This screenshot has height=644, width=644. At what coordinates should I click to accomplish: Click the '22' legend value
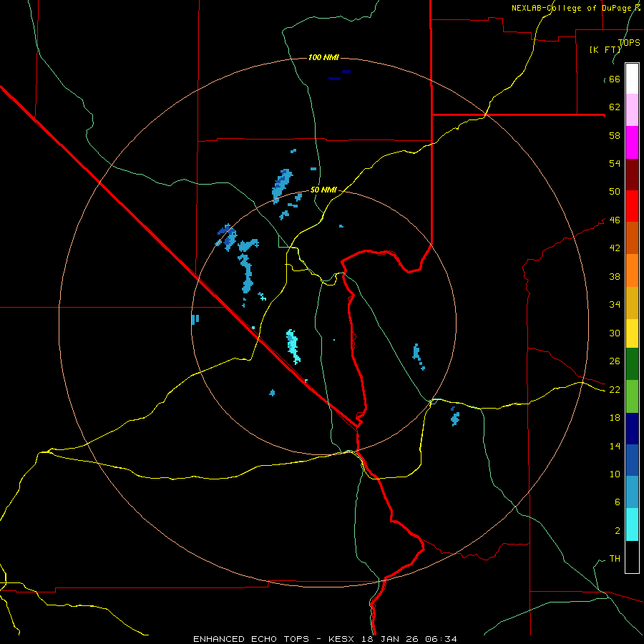615,389
